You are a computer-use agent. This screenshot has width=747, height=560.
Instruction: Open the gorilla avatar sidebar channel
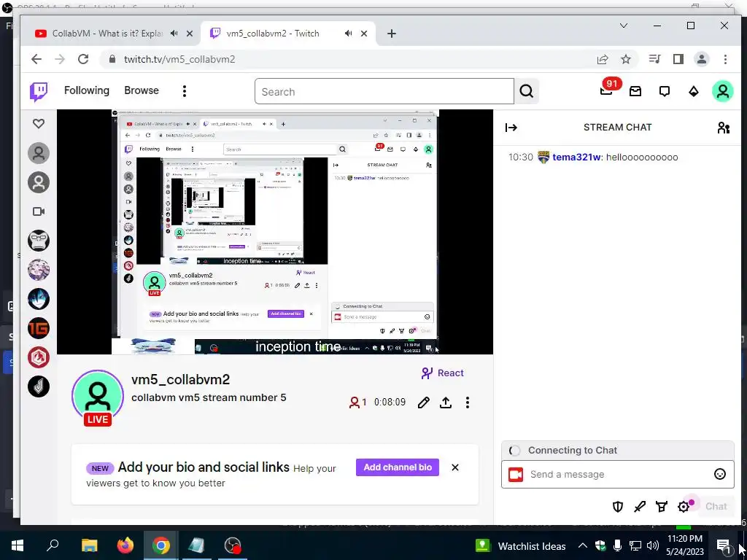click(39, 241)
